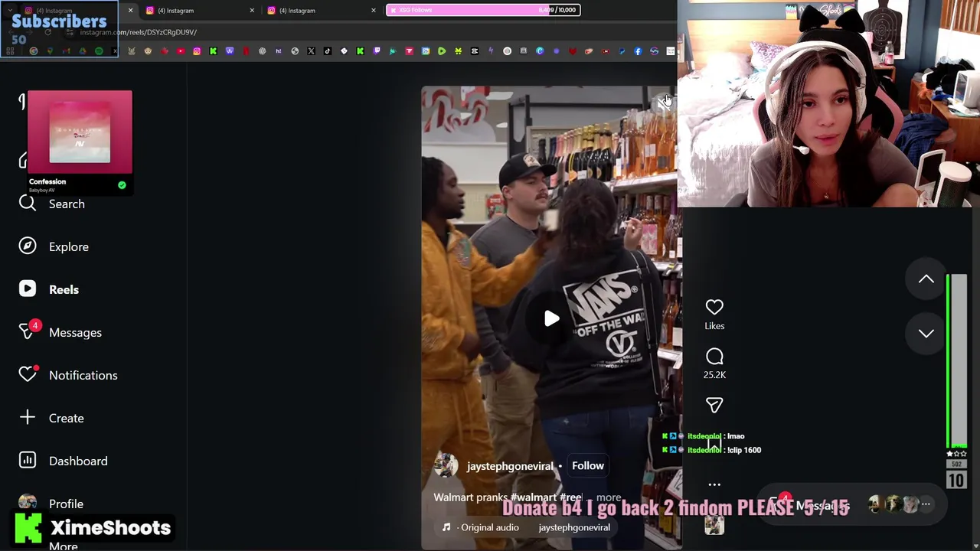Follow jaystephgoneviral
Viewport: 980px width, 551px height.
(588, 465)
